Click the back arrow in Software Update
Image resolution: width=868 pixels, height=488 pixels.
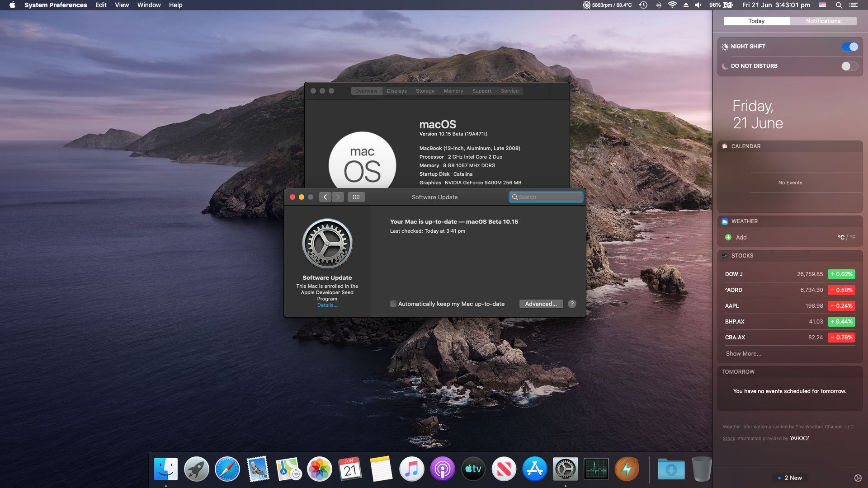(x=325, y=197)
